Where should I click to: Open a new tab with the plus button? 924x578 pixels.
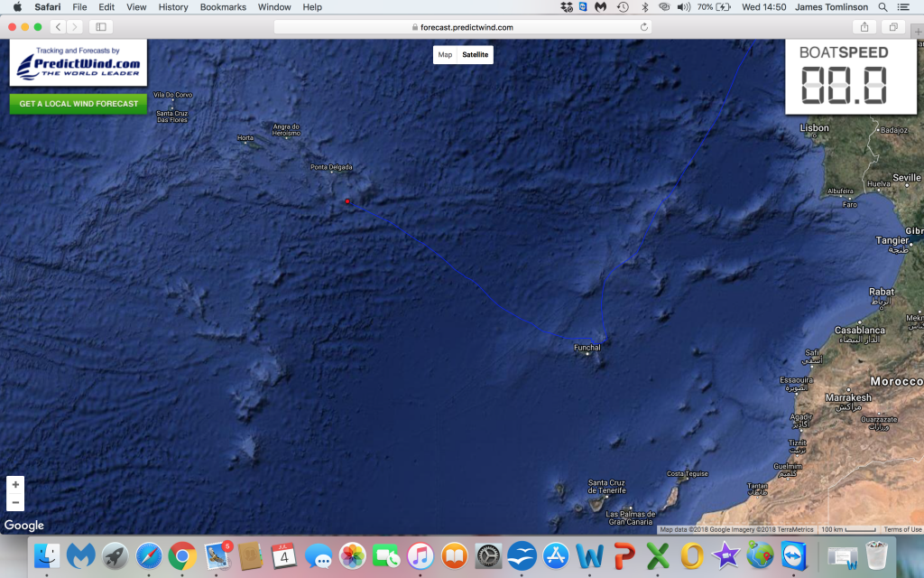(x=918, y=32)
